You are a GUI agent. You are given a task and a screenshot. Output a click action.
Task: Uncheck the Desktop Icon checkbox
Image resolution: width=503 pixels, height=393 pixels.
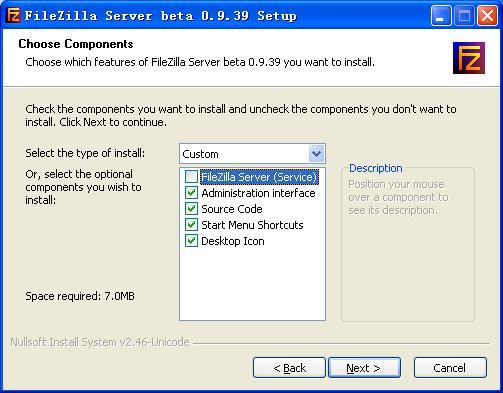[191, 241]
